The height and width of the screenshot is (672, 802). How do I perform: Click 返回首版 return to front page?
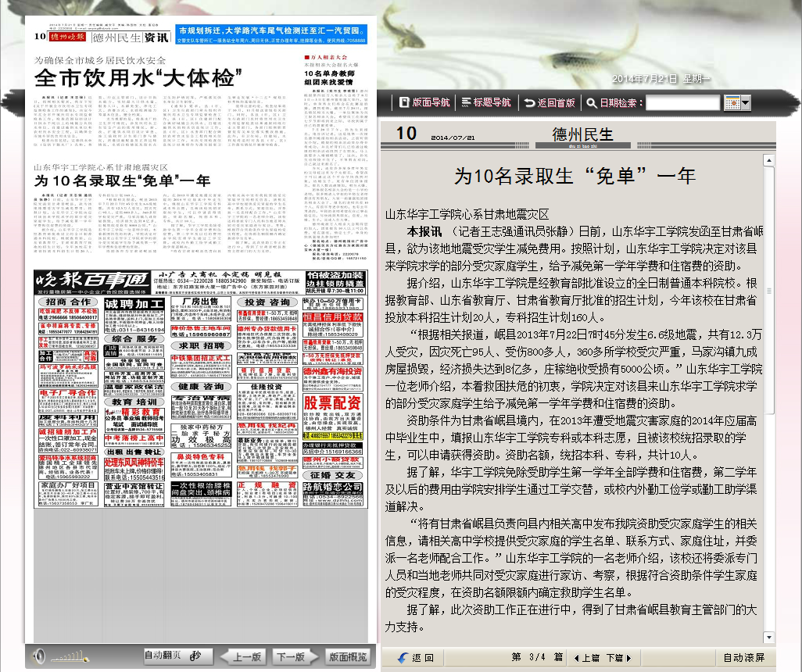550,102
